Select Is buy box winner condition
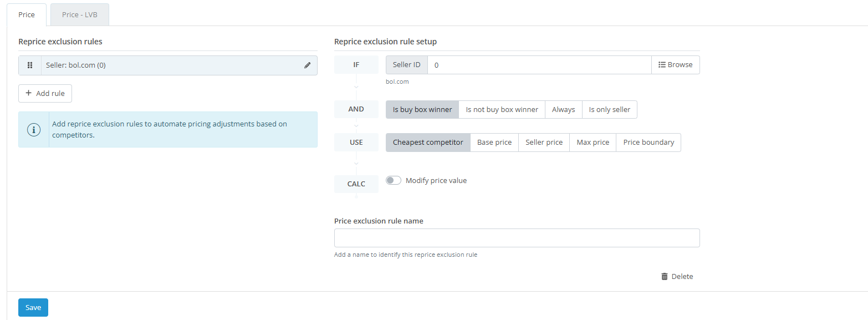Screen dimensions: 868x320 (x=422, y=109)
